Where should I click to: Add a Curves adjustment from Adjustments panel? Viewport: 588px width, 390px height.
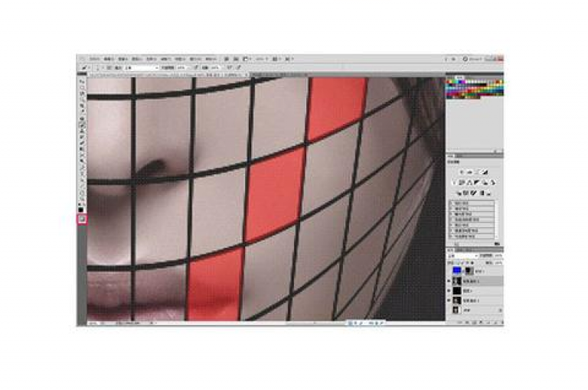coord(479,172)
